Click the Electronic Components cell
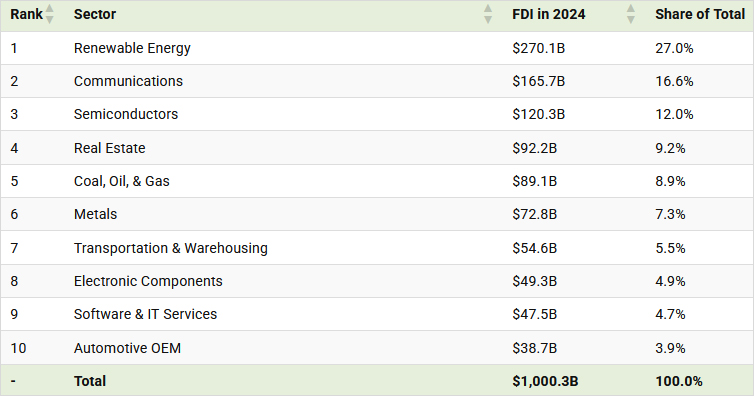This screenshot has width=754, height=396. [x=148, y=281]
